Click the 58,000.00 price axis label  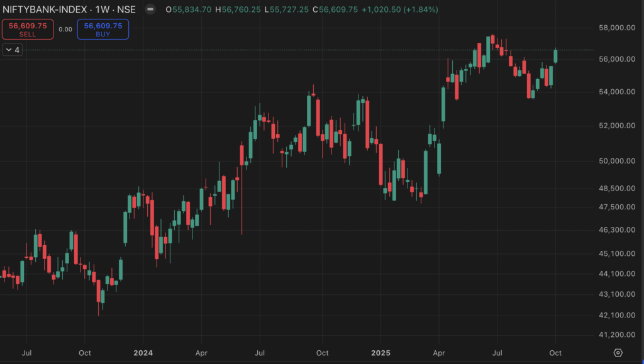(615, 28)
